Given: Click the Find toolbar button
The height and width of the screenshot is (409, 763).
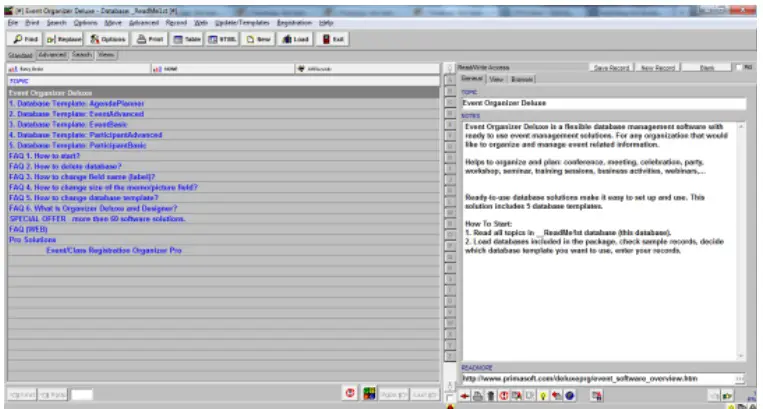Looking at the screenshot, I should [25, 39].
